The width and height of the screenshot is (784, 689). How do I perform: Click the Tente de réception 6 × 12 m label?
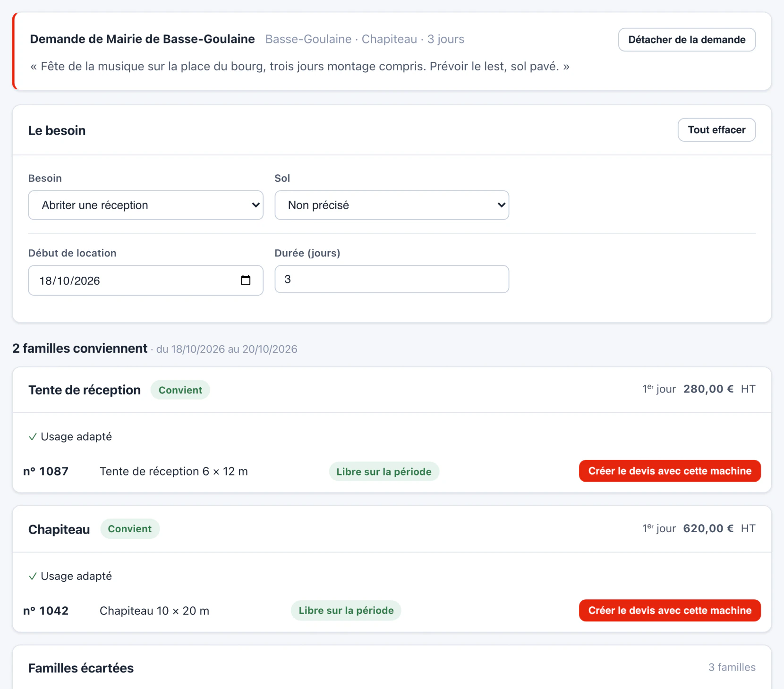coord(174,471)
